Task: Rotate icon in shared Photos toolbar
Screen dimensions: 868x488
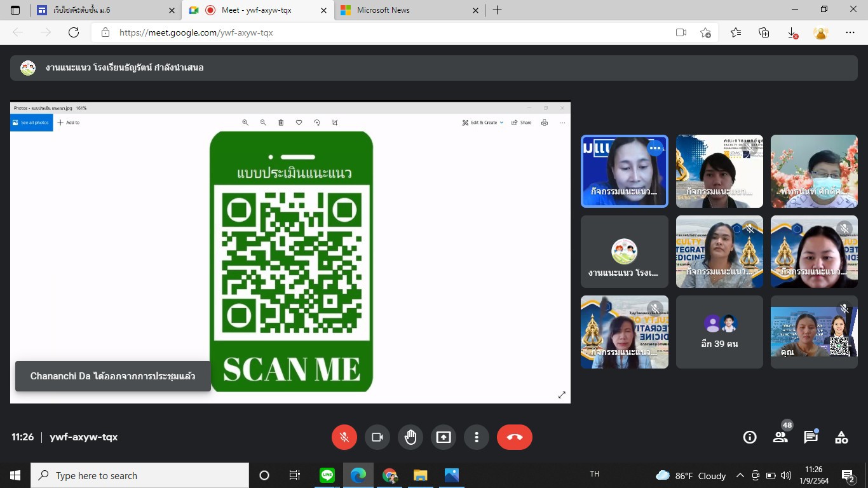Action: click(316, 123)
